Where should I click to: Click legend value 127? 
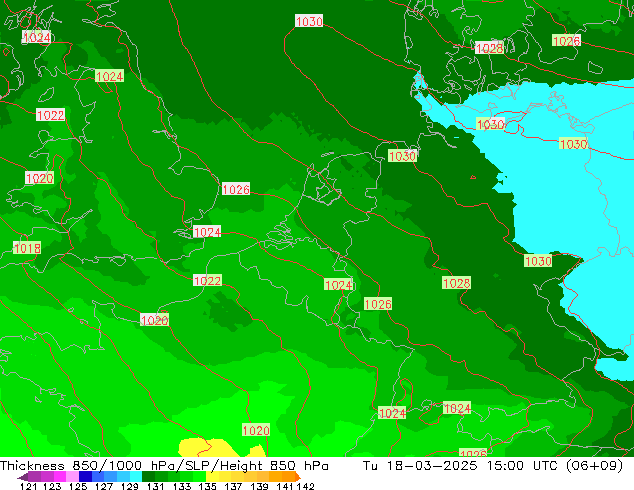point(104,486)
